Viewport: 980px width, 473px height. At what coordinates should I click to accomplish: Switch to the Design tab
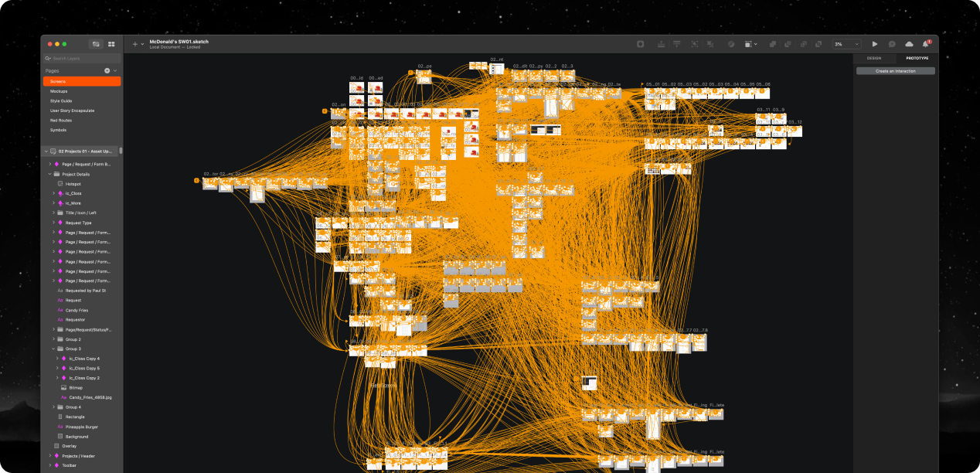pos(873,58)
